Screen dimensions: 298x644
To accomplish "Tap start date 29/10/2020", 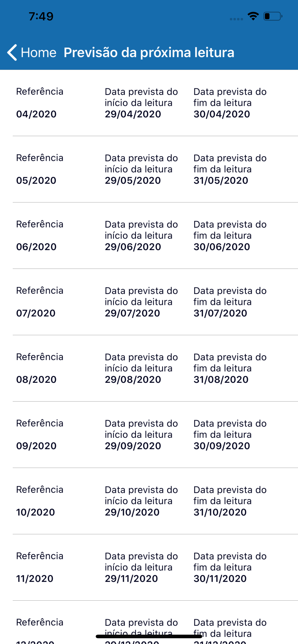I will (132, 512).
